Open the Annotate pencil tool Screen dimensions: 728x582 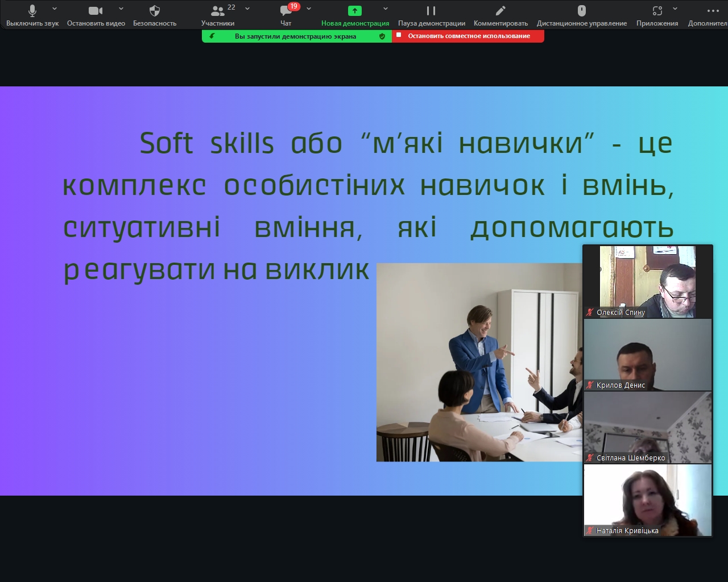coord(500,15)
